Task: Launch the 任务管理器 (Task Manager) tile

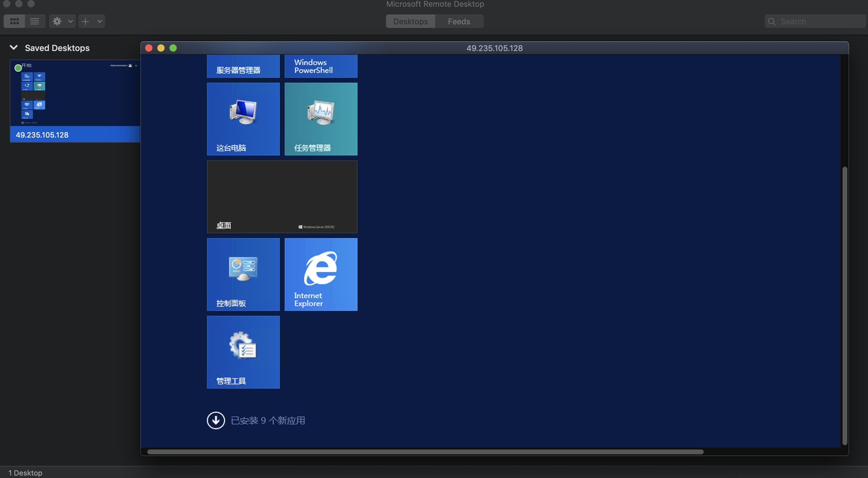Action: click(x=320, y=119)
